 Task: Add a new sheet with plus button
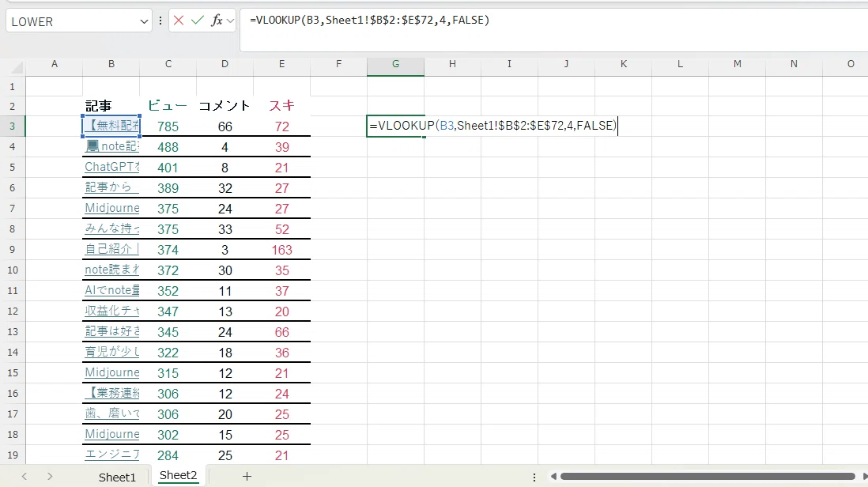(247, 476)
